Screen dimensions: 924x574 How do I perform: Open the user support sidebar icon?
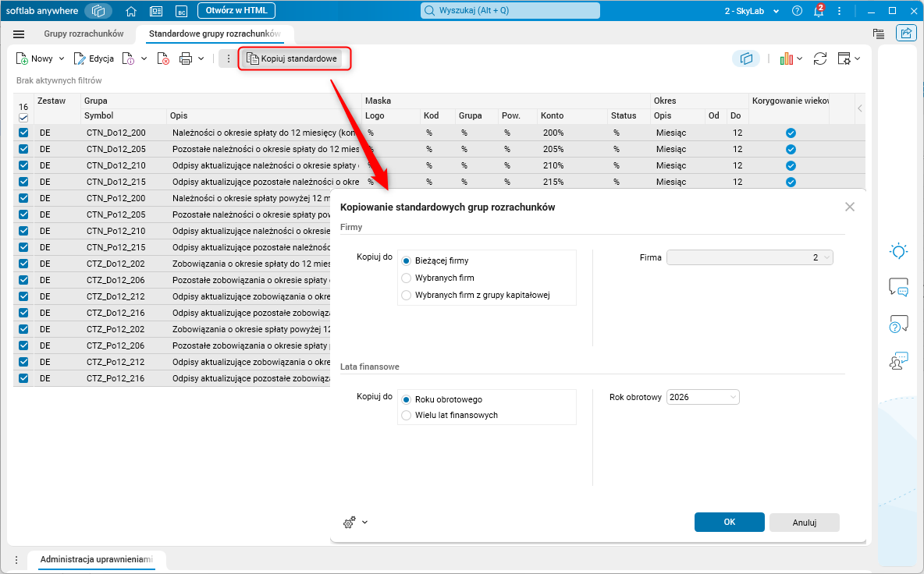pos(898,360)
